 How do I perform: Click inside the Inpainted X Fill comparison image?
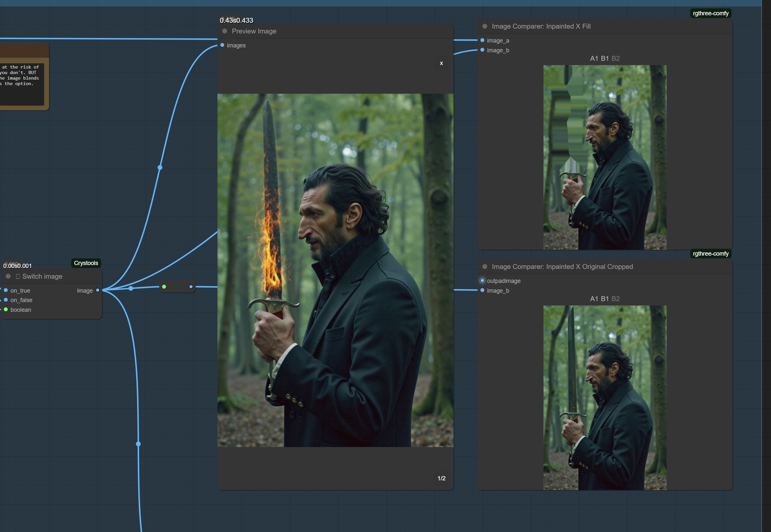point(605,157)
